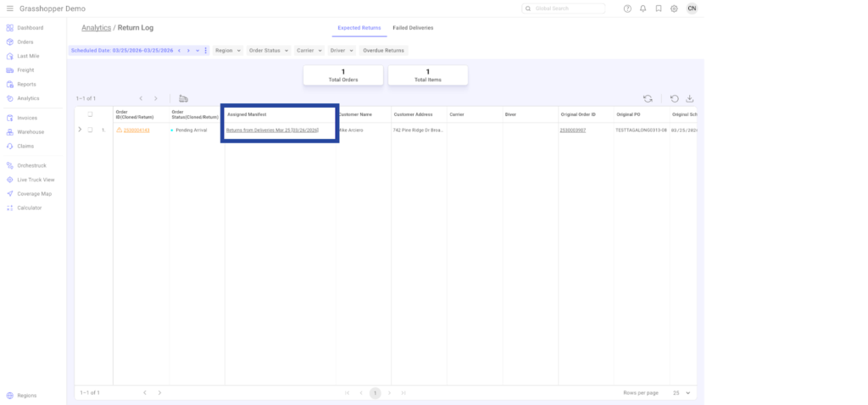The width and height of the screenshot is (868, 405).
Task: Click the Overdue Returns filter button
Action: (383, 50)
